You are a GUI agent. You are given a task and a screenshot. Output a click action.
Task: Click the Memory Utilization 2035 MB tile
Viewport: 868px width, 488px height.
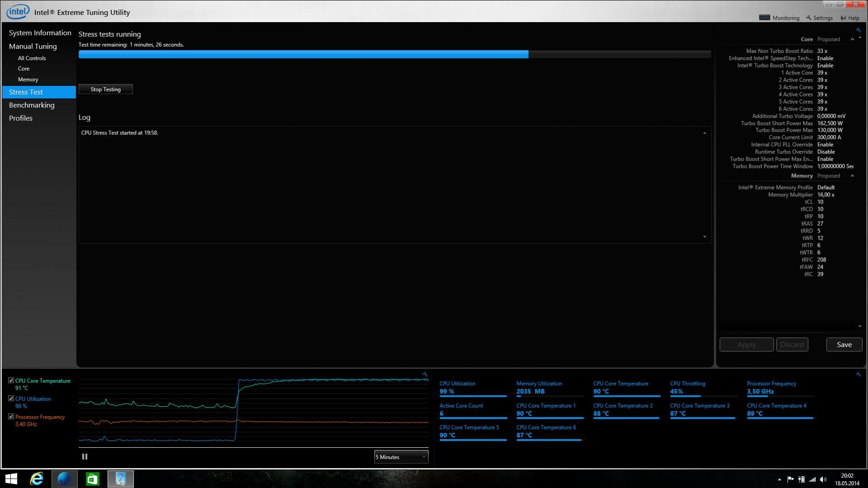[x=550, y=389]
